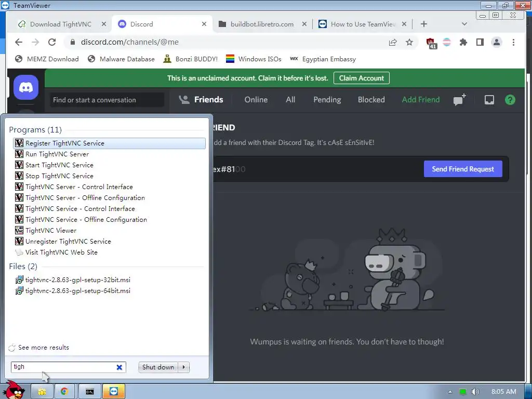Select the Blocked friends tab
532x399 pixels.
[x=371, y=100]
